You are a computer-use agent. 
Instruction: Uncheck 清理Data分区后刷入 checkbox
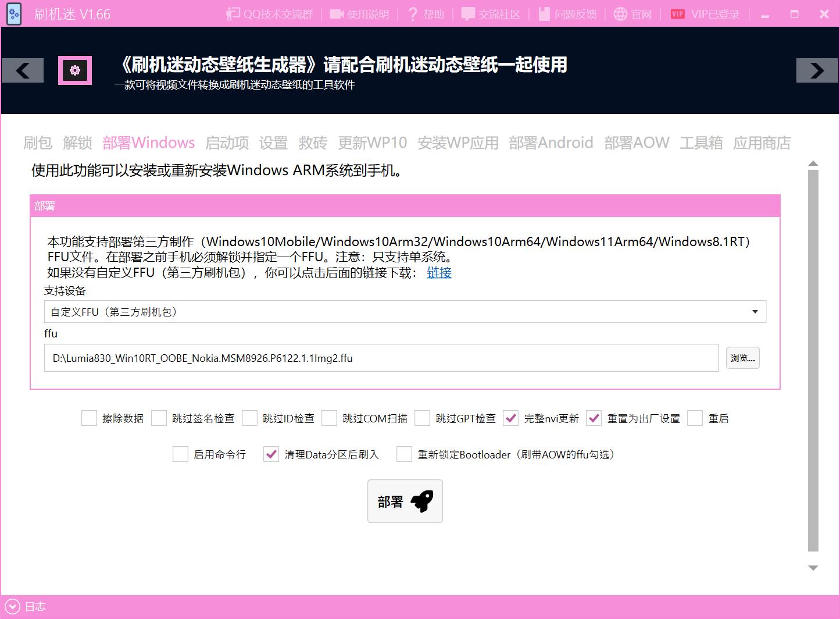coord(271,454)
